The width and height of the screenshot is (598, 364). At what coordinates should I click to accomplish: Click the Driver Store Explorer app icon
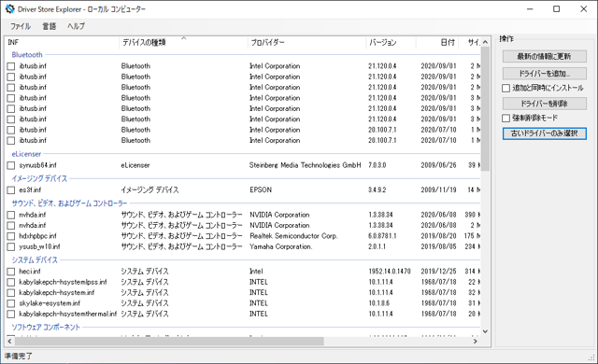(x=9, y=8)
